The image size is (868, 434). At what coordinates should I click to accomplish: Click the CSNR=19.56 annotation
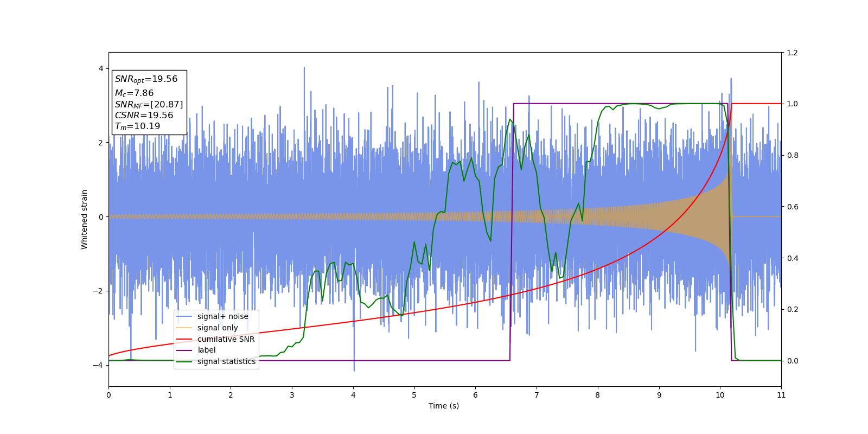[144, 116]
